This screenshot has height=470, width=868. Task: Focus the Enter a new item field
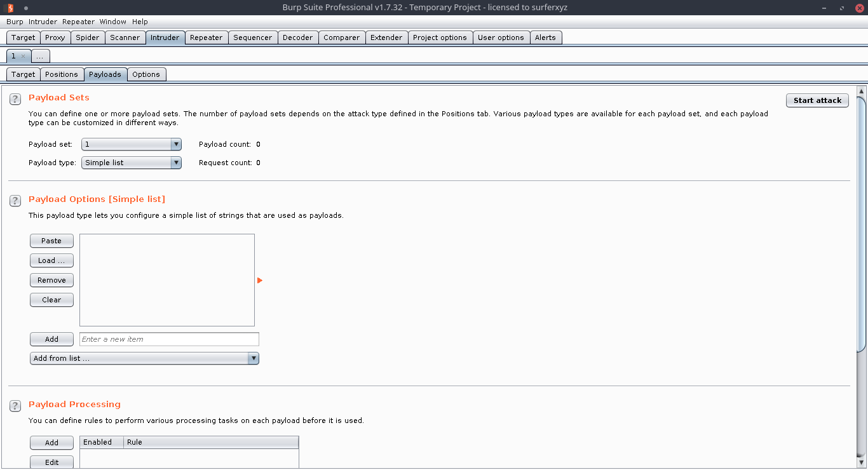coord(169,339)
